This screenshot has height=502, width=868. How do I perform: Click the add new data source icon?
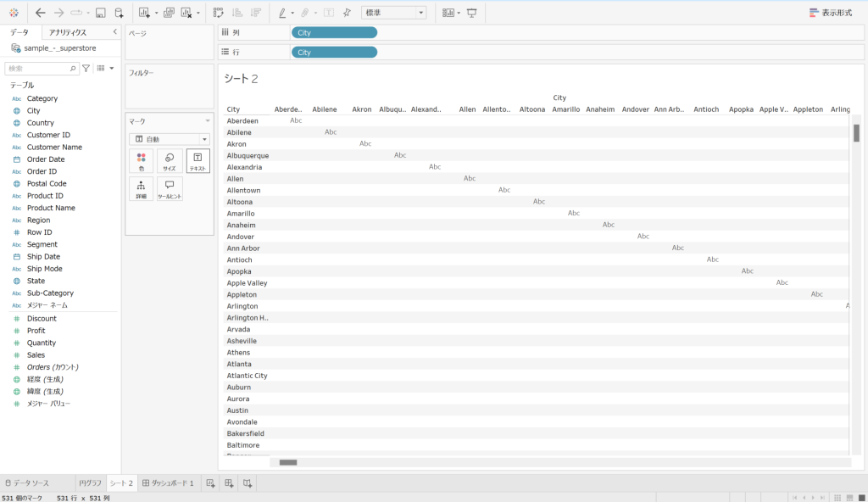pos(120,13)
